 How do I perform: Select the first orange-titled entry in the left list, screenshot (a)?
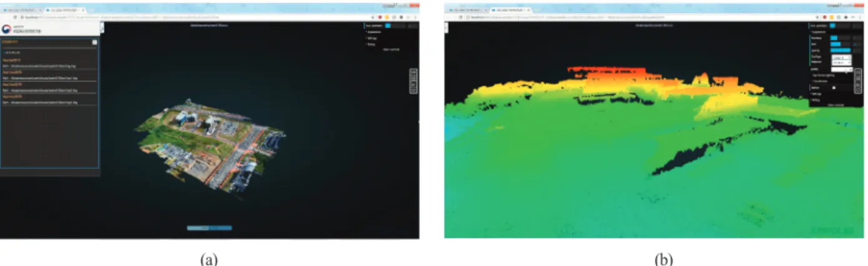[11, 60]
